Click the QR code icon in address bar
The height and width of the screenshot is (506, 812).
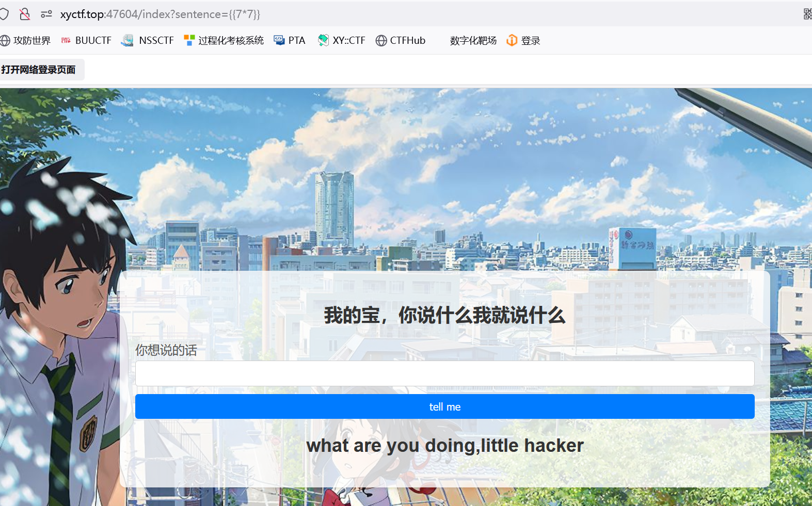[x=807, y=14]
